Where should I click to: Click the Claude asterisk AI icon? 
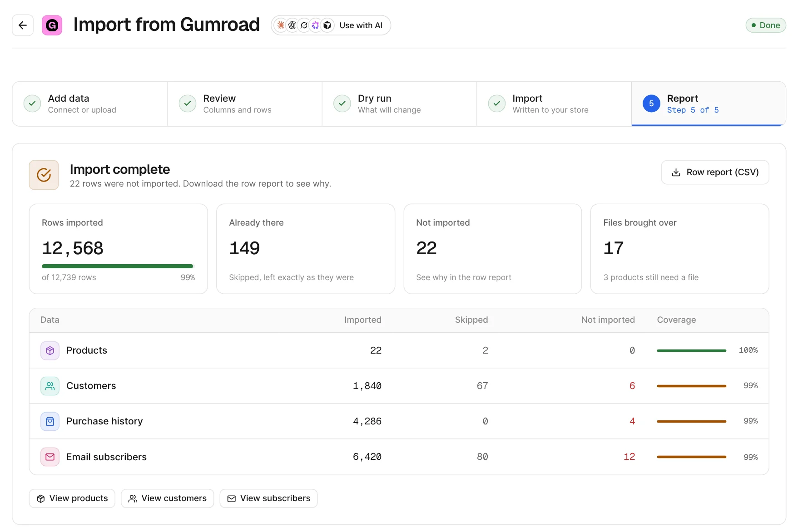281,25
